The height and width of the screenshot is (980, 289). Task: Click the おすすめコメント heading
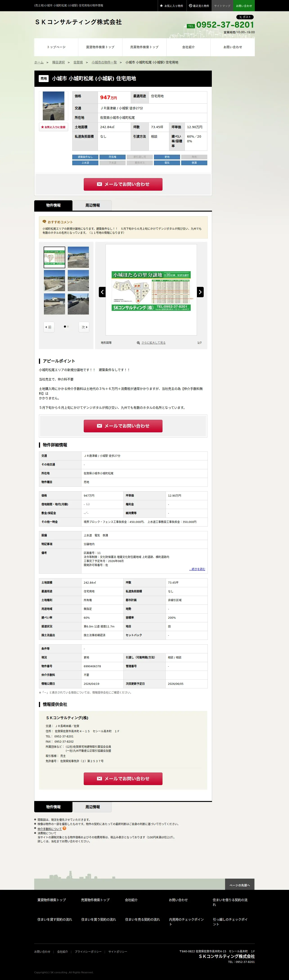pyautogui.click(x=60, y=222)
